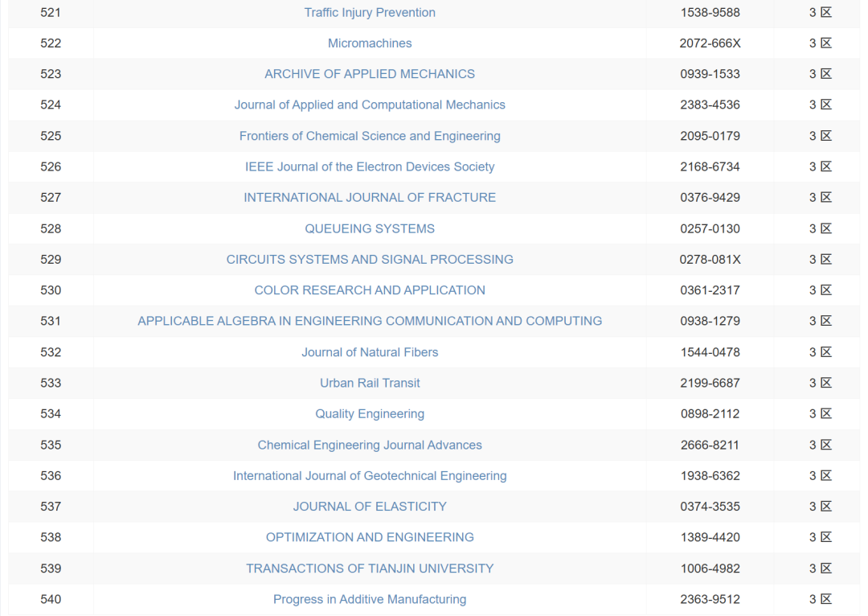Click row number 534
Image resolution: width=868 pixels, height=616 pixels.
click(x=51, y=414)
